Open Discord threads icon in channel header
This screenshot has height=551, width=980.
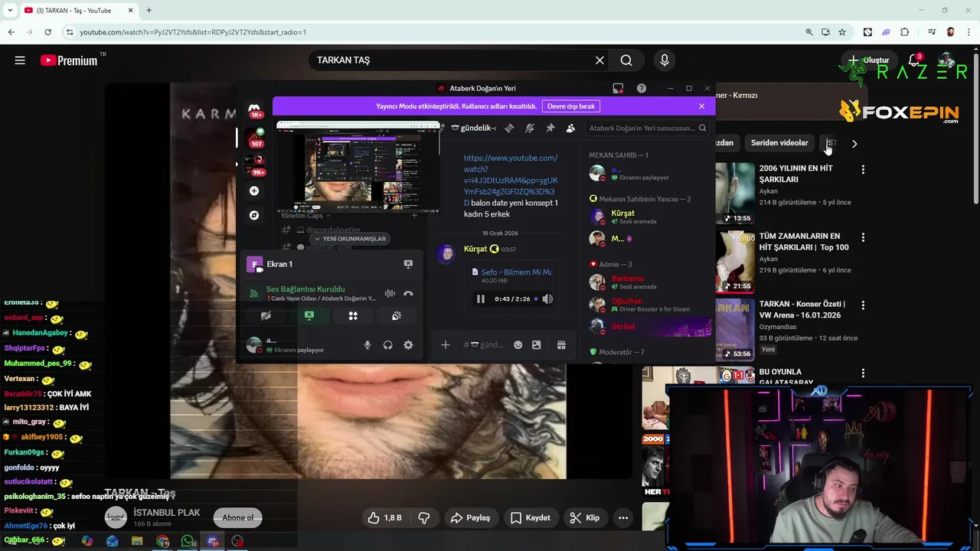coord(509,128)
